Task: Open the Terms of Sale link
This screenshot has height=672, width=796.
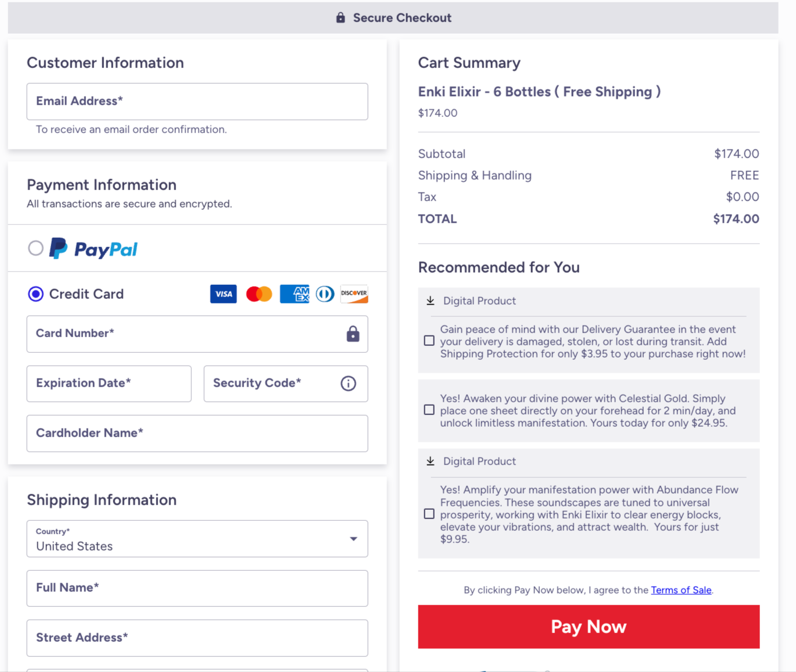Action: [681, 590]
